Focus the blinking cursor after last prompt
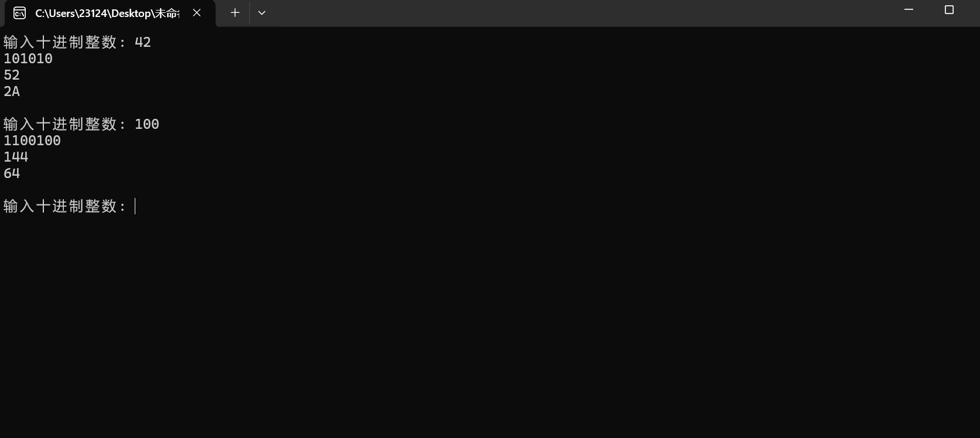 135,206
